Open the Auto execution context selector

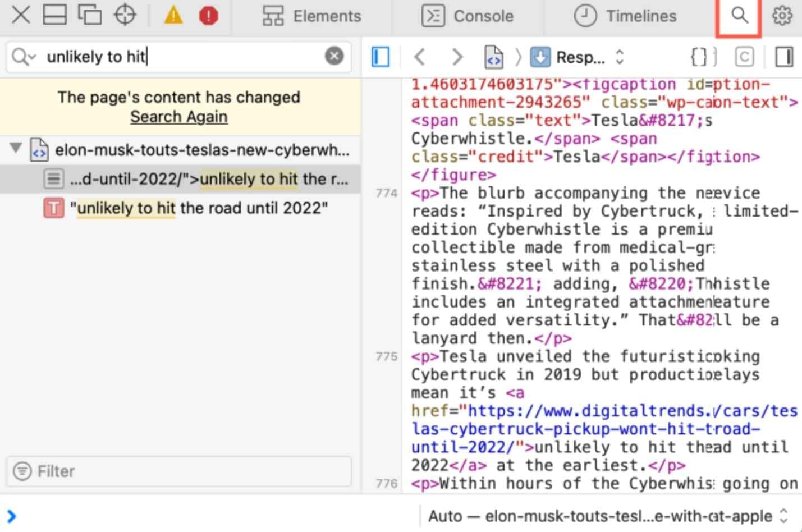pos(608,516)
